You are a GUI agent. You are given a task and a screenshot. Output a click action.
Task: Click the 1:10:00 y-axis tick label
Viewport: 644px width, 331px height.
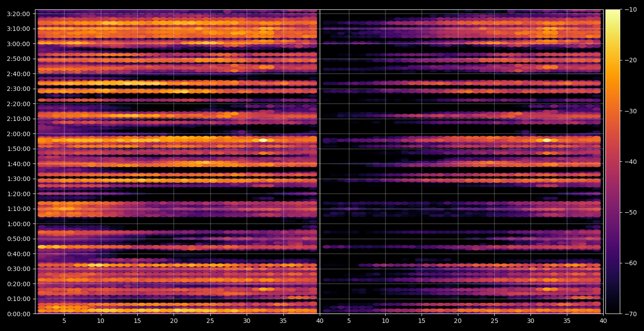pos(18,209)
